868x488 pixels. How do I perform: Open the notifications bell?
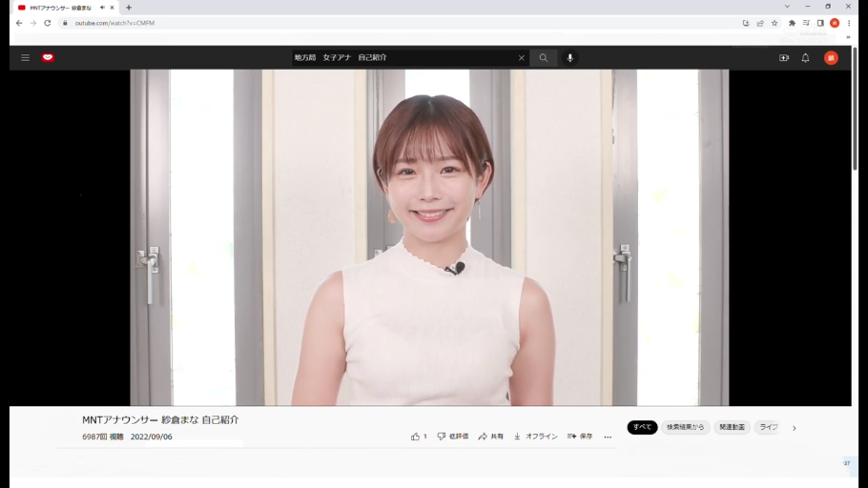click(805, 58)
